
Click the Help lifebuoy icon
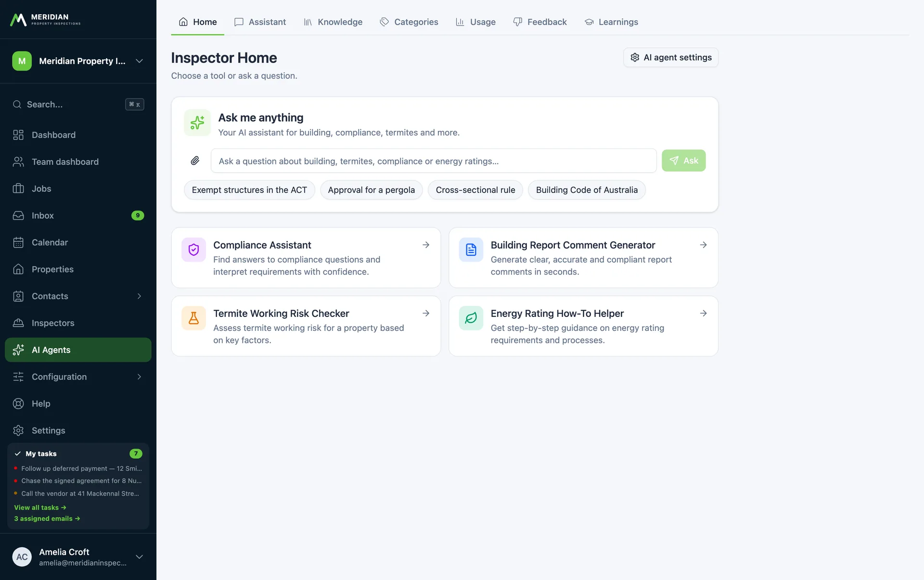point(18,404)
